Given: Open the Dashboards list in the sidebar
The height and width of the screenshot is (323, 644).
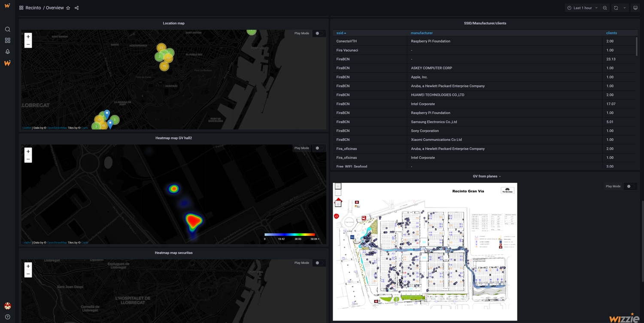Looking at the screenshot, I should [7, 40].
